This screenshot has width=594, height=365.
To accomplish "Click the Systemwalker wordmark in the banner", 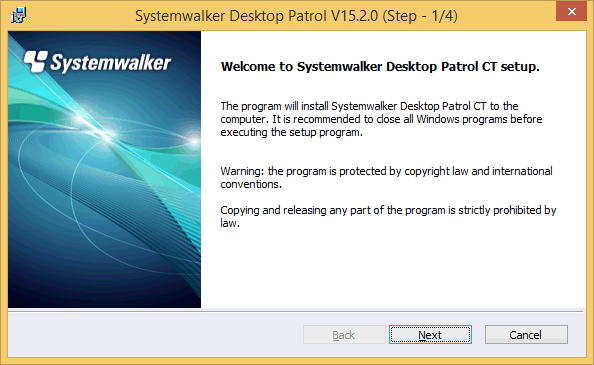I will click(x=111, y=62).
